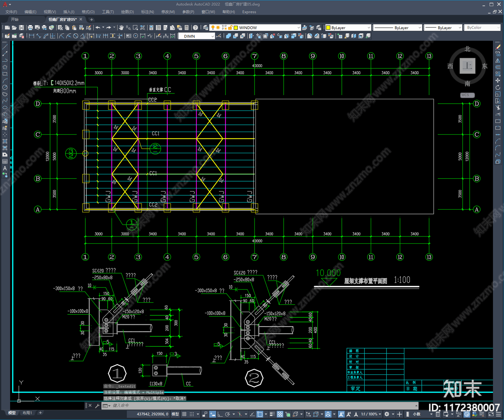Click the coordinates readout 437942, 292006, 0
The image size is (504, 420).
pyautogui.click(x=152, y=414)
